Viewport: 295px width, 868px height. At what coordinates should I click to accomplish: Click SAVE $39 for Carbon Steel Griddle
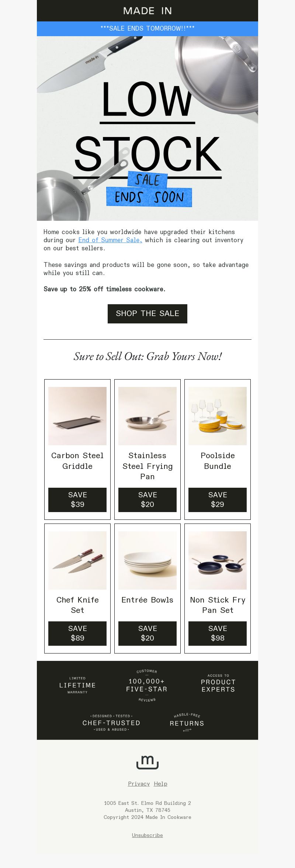[x=77, y=500]
